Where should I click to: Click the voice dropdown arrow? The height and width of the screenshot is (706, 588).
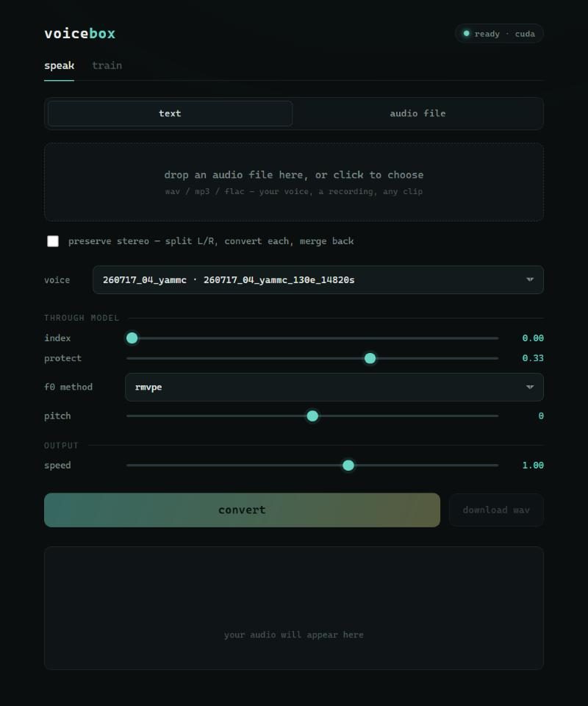point(530,279)
